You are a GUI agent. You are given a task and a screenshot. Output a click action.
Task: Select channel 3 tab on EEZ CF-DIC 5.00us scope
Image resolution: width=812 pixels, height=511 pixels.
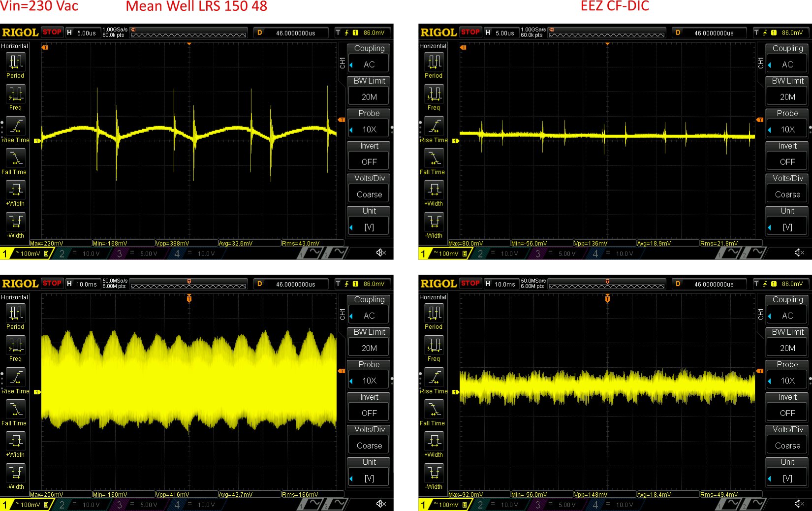click(557, 254)
